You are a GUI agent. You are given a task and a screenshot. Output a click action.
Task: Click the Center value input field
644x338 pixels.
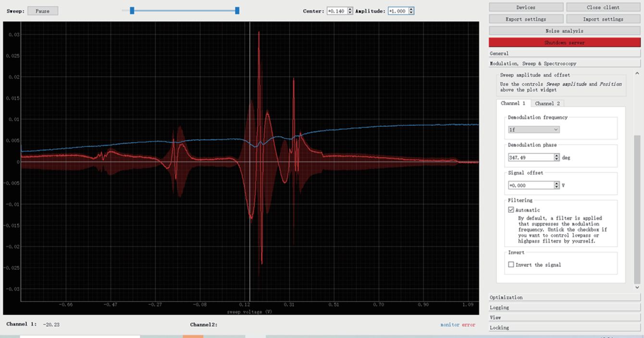tap(336, 11)
